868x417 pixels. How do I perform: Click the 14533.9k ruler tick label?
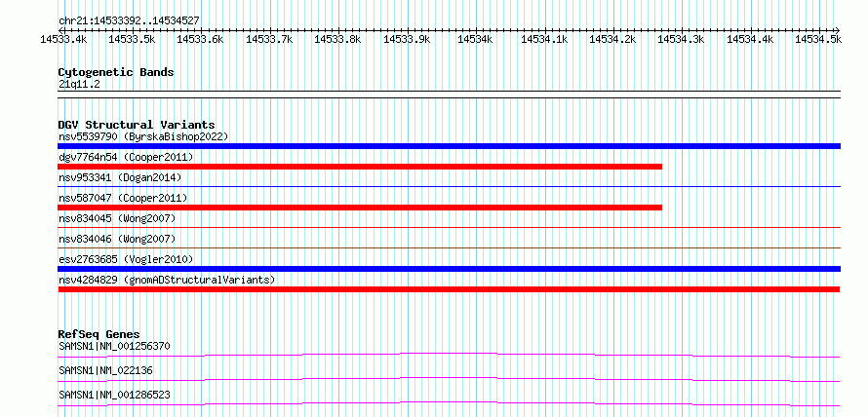(x=407, y=39)
